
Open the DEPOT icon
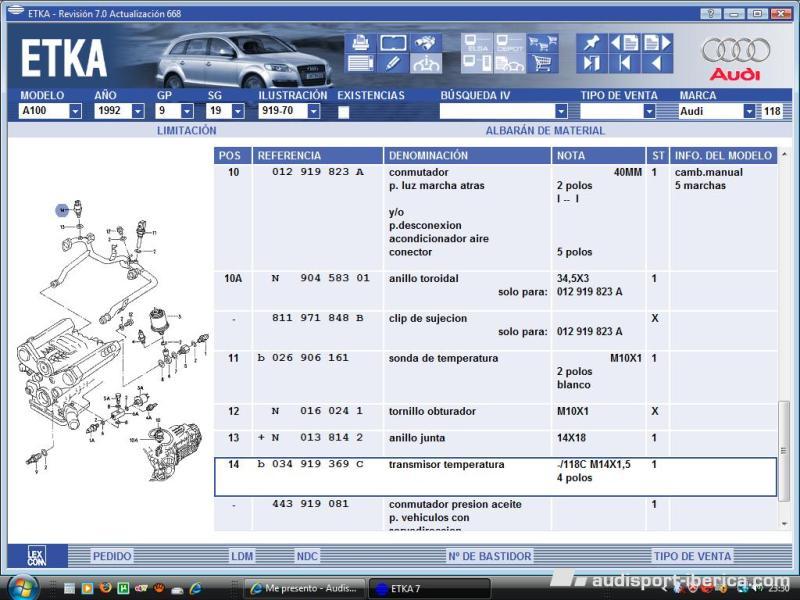pyautogui.click(x=509, y=43)
